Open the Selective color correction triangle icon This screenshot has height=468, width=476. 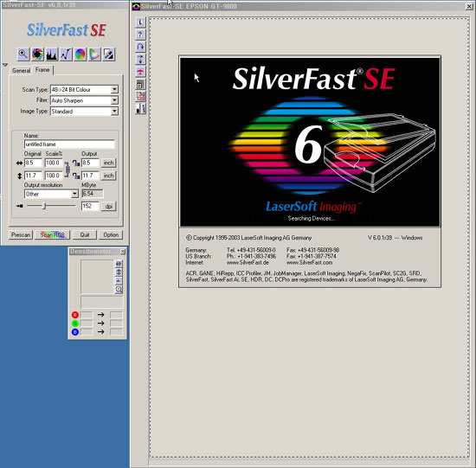tap(94, 54)
